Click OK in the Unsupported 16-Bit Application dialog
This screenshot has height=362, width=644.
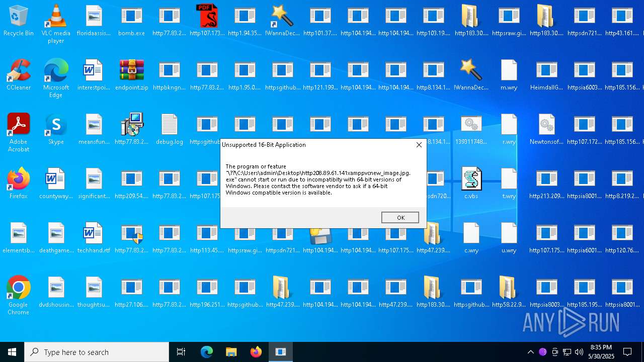tap(400, 217)
